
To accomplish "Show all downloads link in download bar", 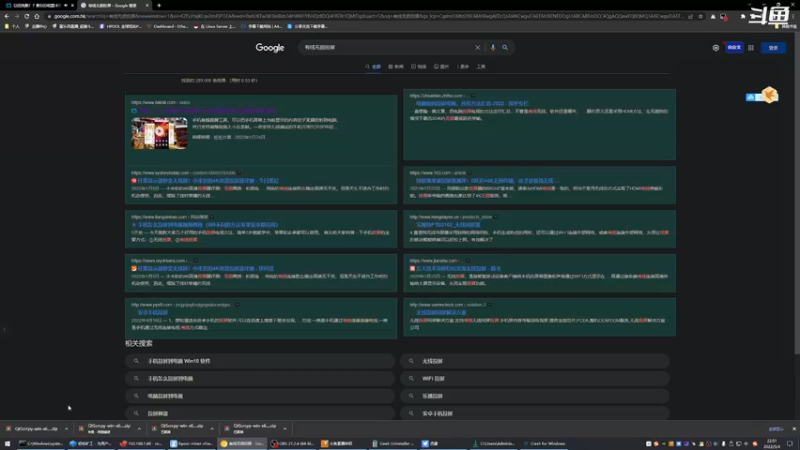I will pos(776,429).
